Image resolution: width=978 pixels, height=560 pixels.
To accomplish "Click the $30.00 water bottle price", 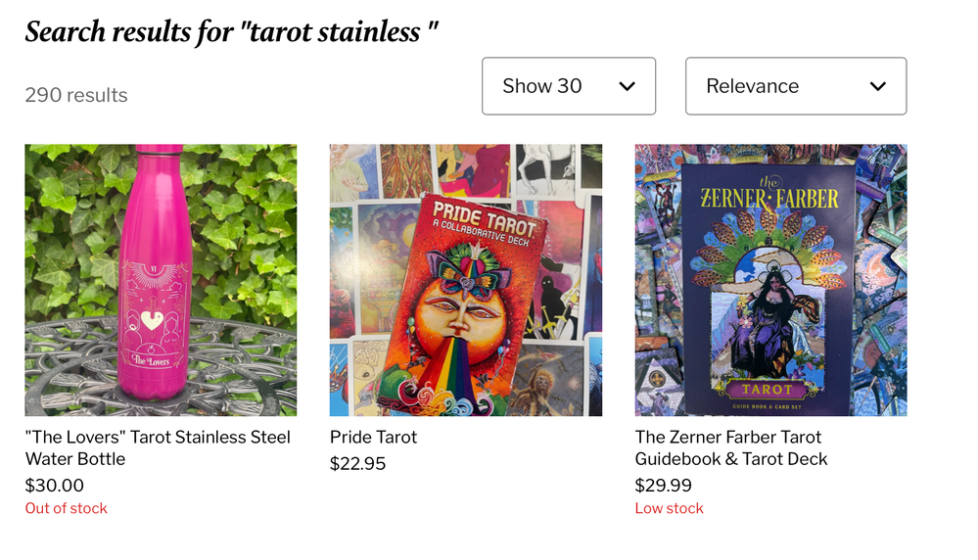I will pyautogui.click(x=55, y=485).
